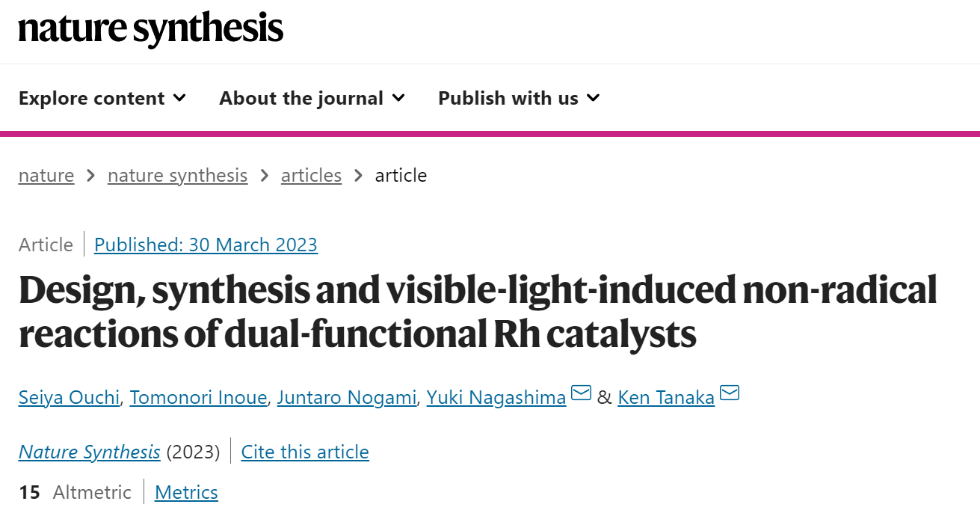The width and height of the screenshot is (980, 519).
Task: Click the nature synthesis logo
Action: (151, 29)
